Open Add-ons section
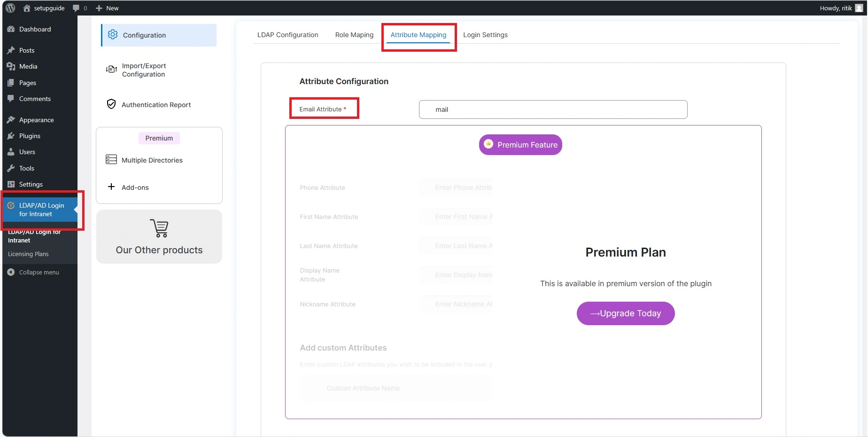 tap(135, 187)
